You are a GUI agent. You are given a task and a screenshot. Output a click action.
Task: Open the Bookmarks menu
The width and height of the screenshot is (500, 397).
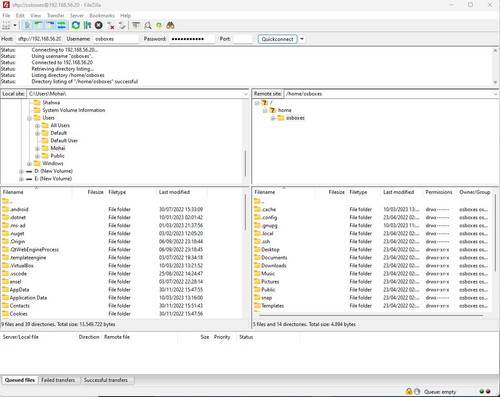click(102, 16)
